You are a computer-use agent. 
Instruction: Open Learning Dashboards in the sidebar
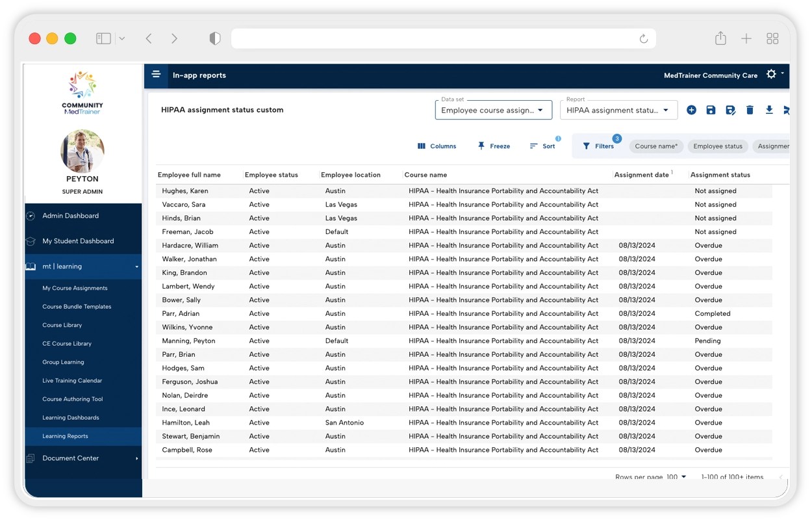71,418
